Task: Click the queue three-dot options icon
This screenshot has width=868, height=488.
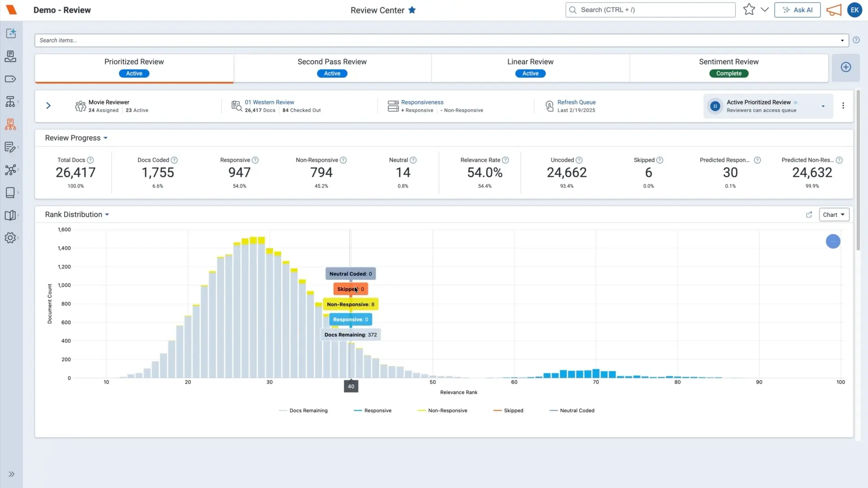Action: tap(843, 105)
